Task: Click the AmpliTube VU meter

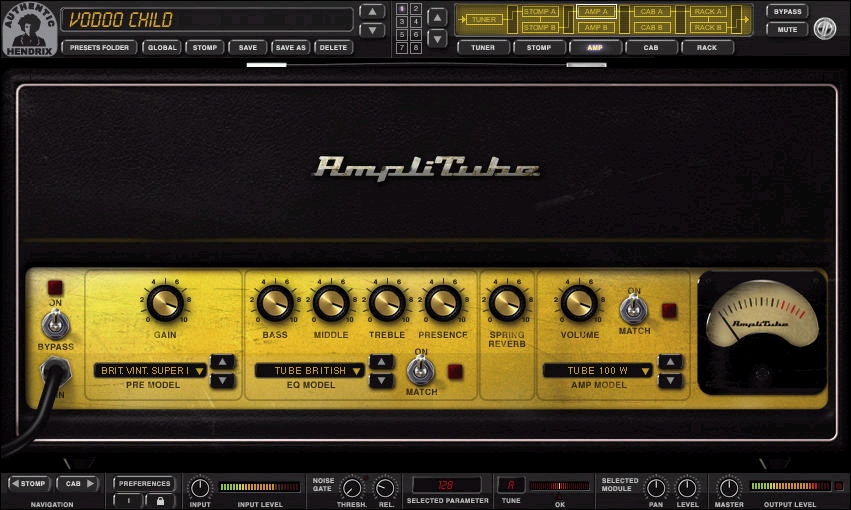Action: [x=762, y=332]
